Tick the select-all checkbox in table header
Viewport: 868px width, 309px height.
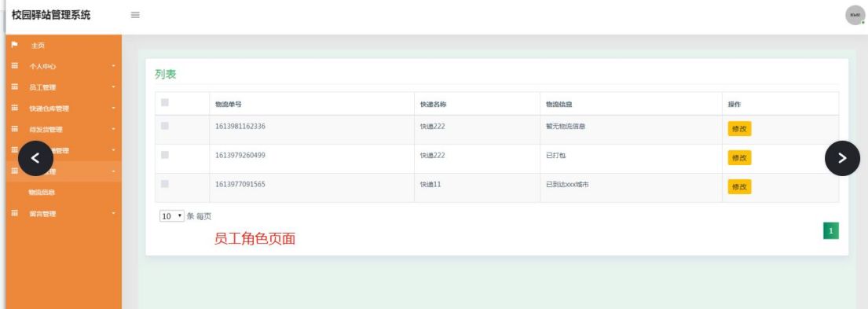coord(164,102)
